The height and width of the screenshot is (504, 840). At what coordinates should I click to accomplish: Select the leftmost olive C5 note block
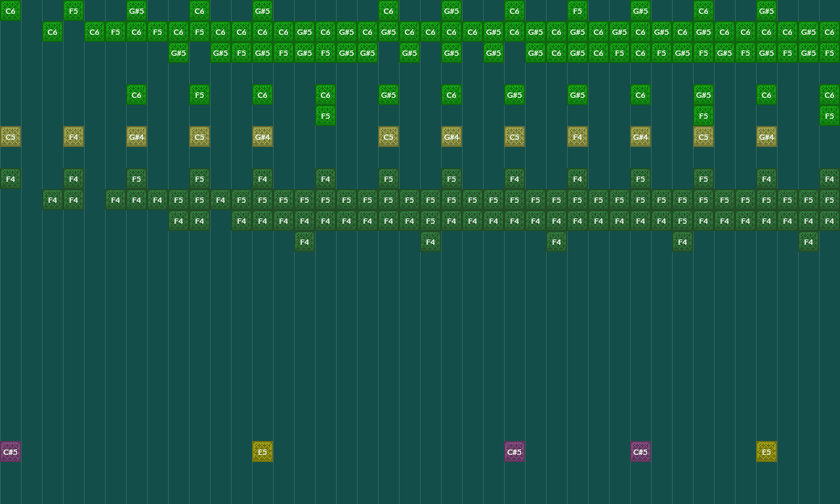coord(10,136)
